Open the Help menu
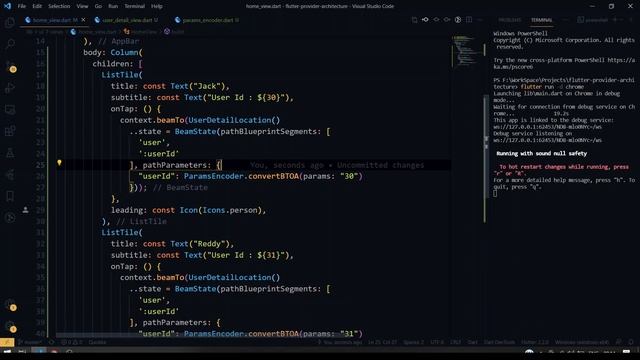 pos(157,6)
